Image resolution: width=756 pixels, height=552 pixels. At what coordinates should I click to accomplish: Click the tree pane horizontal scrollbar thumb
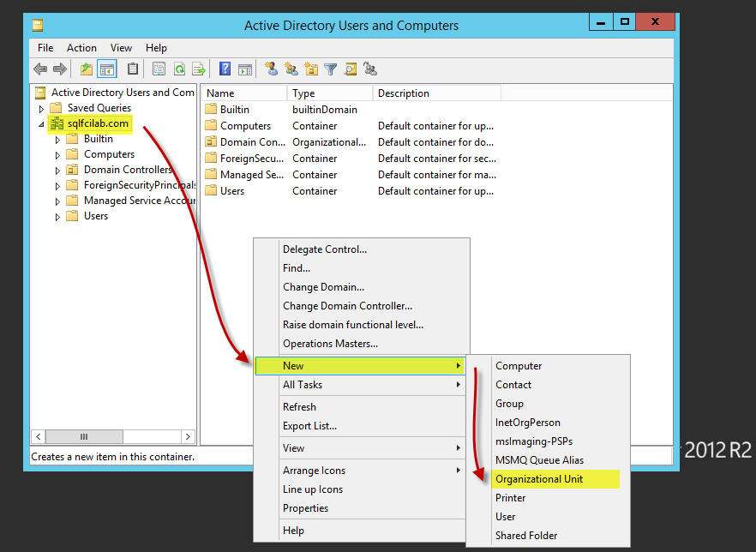pyautogui.click(x=84, y=436)
